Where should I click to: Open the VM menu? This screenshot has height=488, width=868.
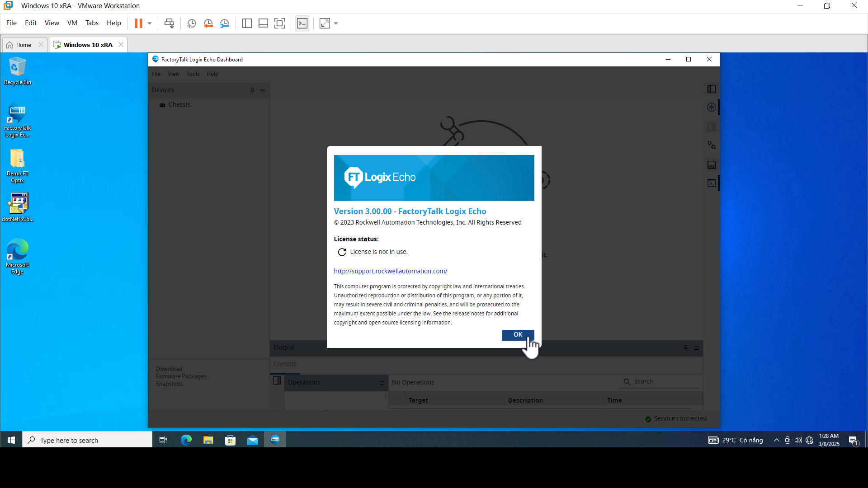72,23
